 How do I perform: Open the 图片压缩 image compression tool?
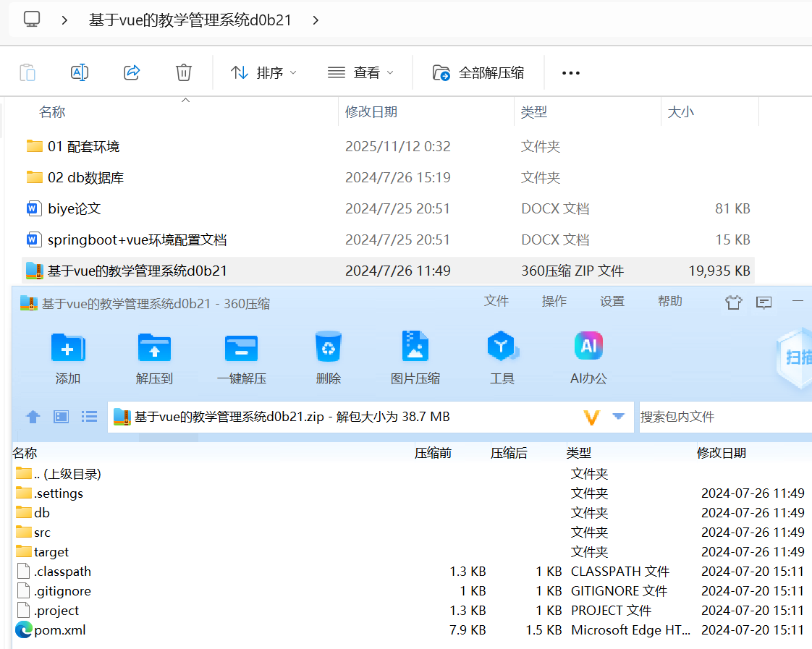(415, 355)
